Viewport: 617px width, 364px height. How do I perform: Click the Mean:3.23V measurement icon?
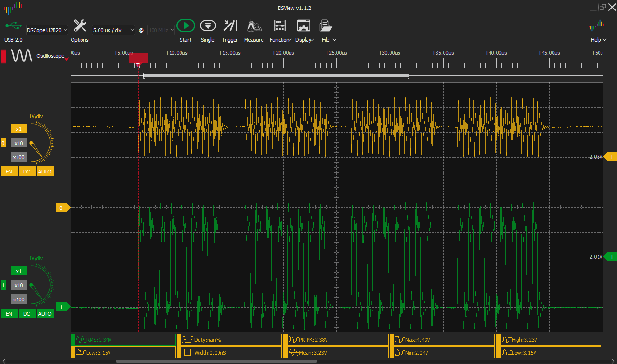tap(294, 353)
